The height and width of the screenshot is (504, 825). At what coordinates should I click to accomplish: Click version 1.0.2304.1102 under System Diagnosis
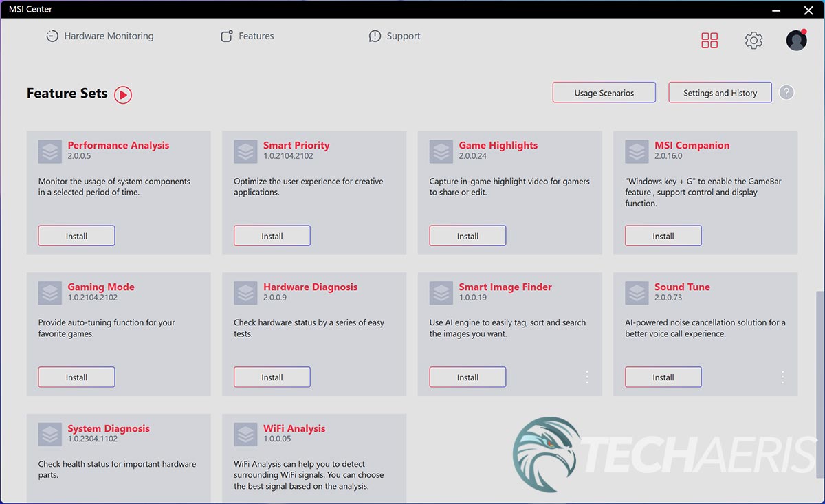click(93, 439)
